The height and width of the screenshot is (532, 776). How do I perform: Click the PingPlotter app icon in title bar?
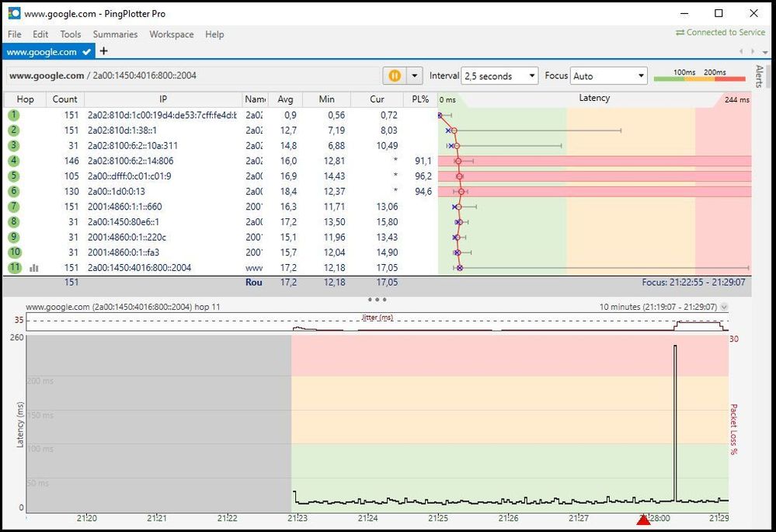[x=14, y=13]
